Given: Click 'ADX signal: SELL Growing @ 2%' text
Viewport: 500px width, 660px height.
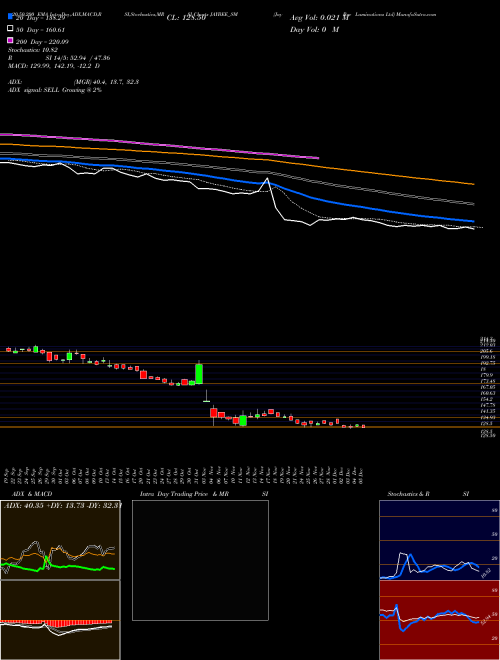Looking at the screenshot, I should coord(55,90).
